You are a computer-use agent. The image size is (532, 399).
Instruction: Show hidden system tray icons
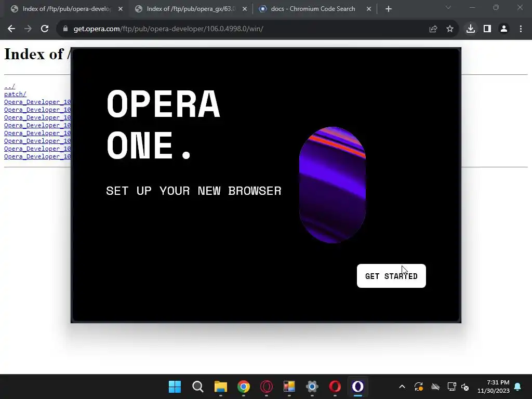click(402, 387)
